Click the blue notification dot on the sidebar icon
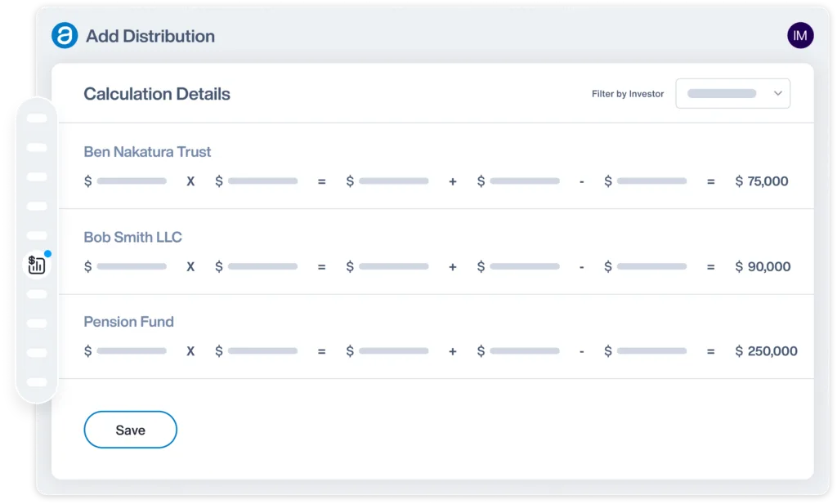 [47, 253]
